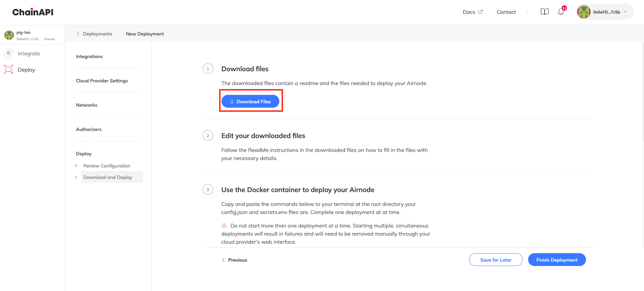The height and width of the screenshot is (291, 644).
Task: Open Integrations section
Action: pos(89,56)
